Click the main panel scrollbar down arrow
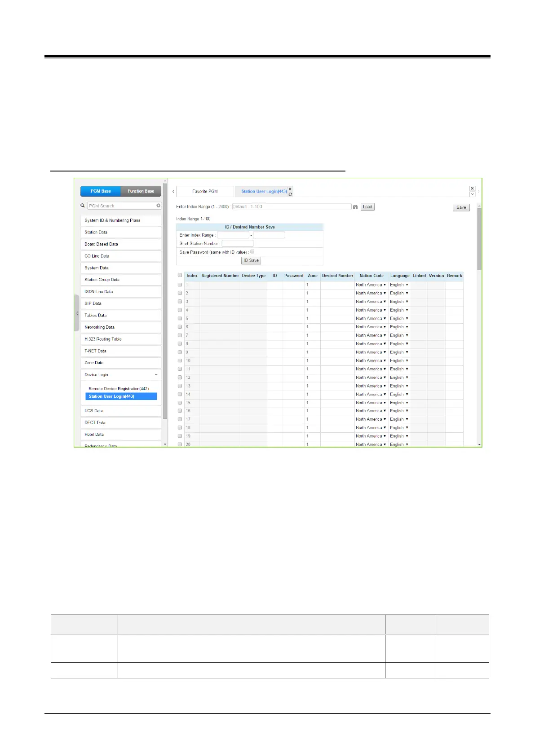 [x=479, y=444]
